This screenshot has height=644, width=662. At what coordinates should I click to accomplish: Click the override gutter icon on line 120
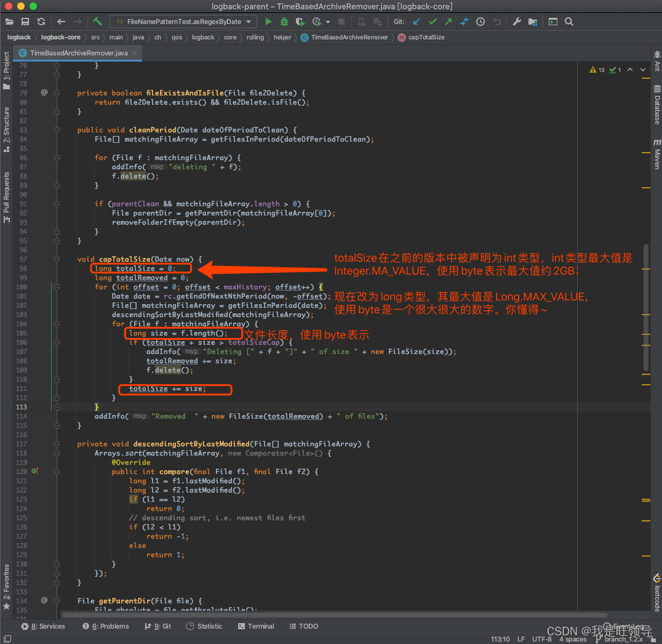(35, 471)
